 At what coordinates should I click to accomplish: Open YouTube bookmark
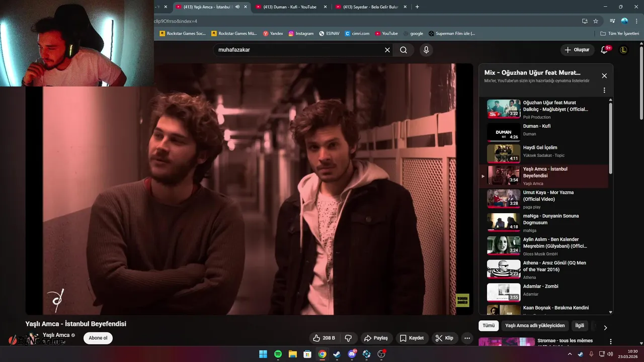[386, 34]
